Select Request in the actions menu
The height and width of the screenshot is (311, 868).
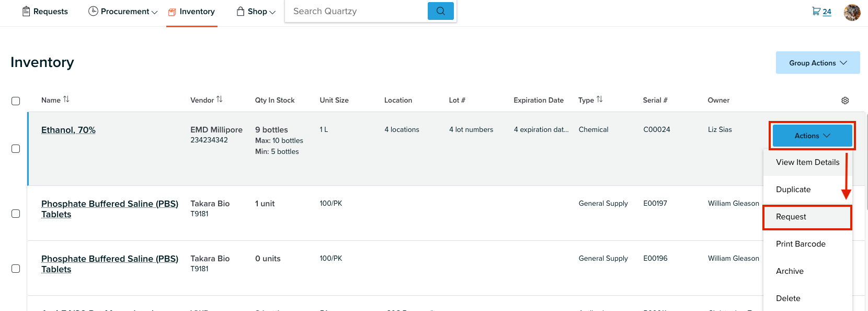808,217
